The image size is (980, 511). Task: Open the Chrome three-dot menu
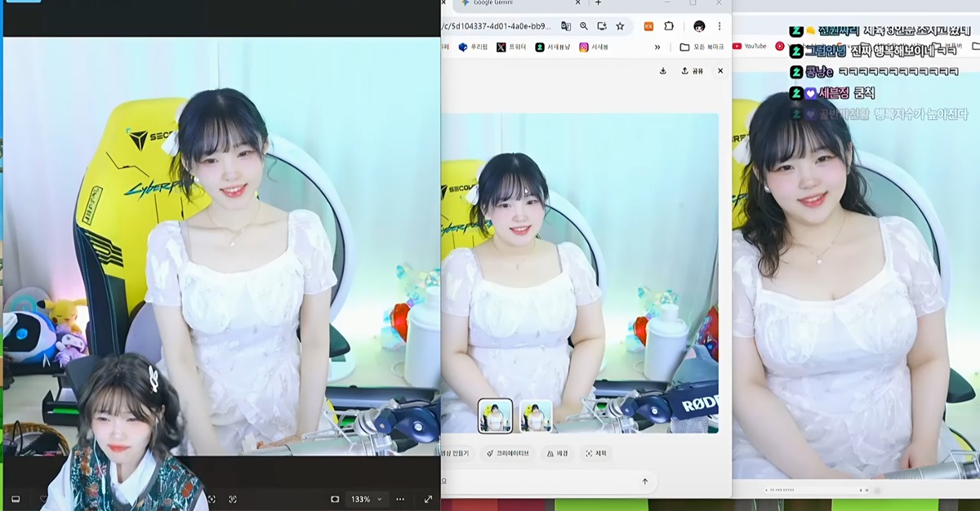click(x=719, y=26)
